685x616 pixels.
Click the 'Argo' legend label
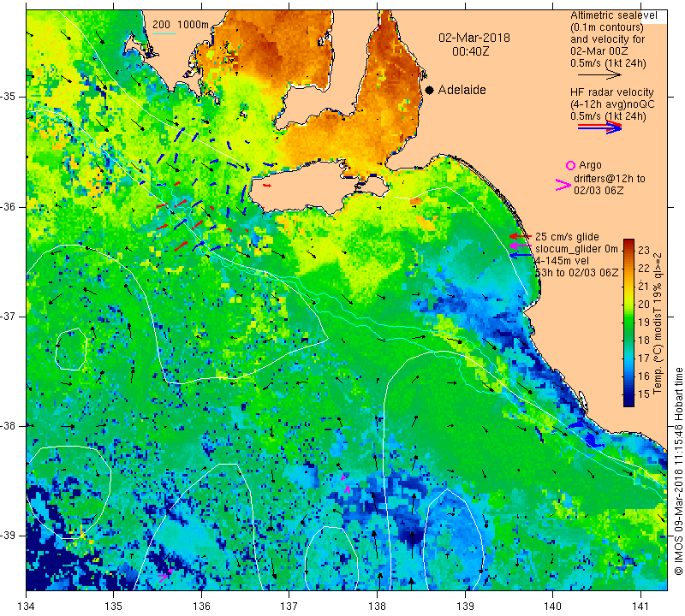click(590, 165)
